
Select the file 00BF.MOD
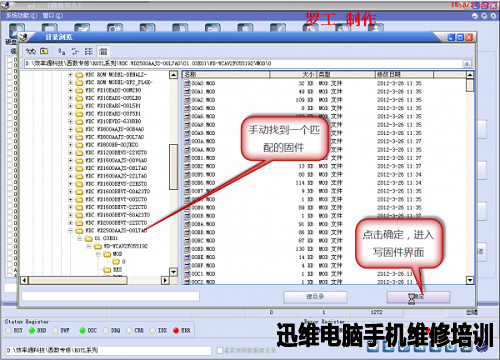(203, 265)
